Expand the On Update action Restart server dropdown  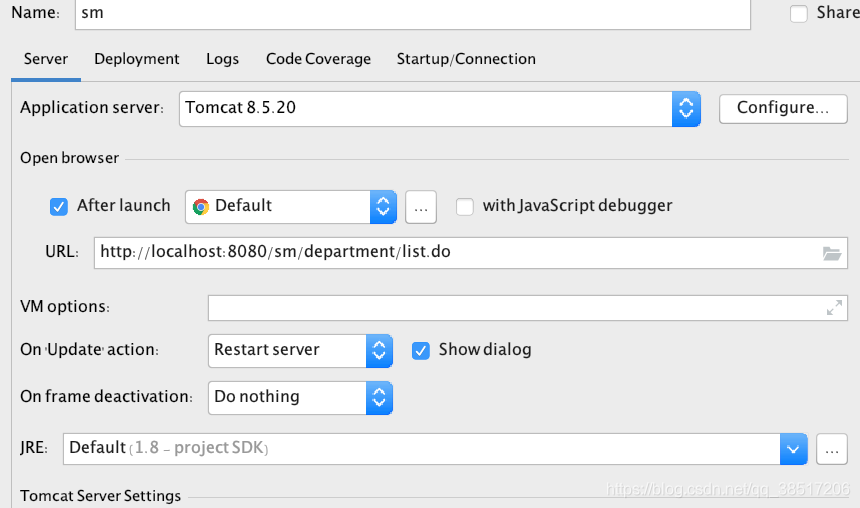click(x=301, y=351)
